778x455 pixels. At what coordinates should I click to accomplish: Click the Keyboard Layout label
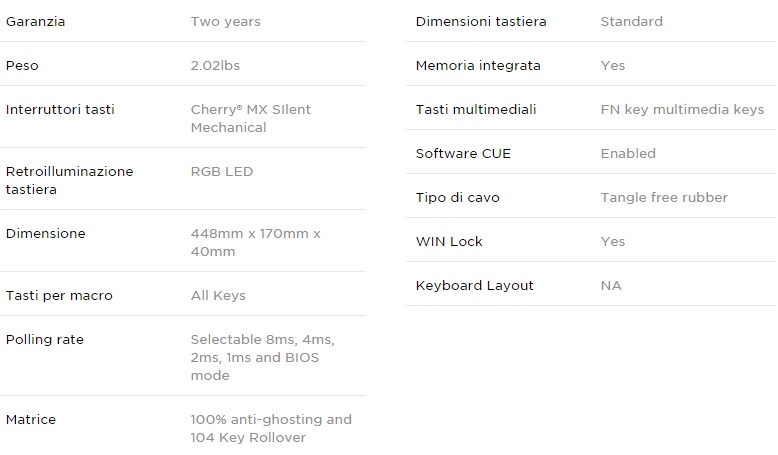(x=474, y=285)
